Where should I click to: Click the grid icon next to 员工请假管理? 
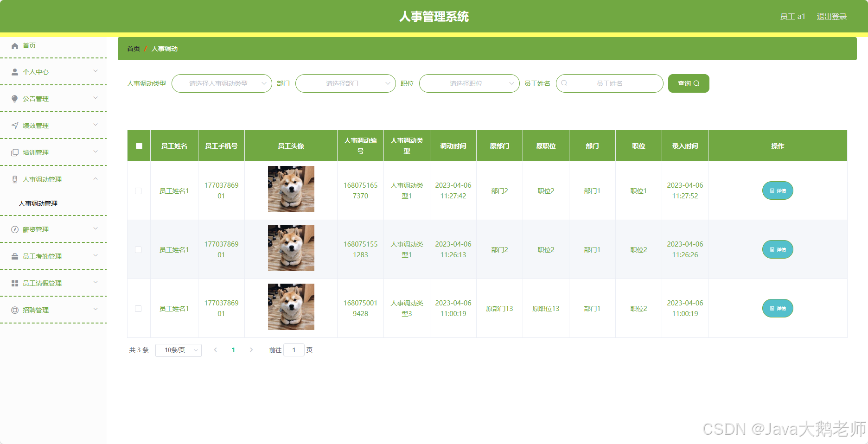tap(15, 283)
